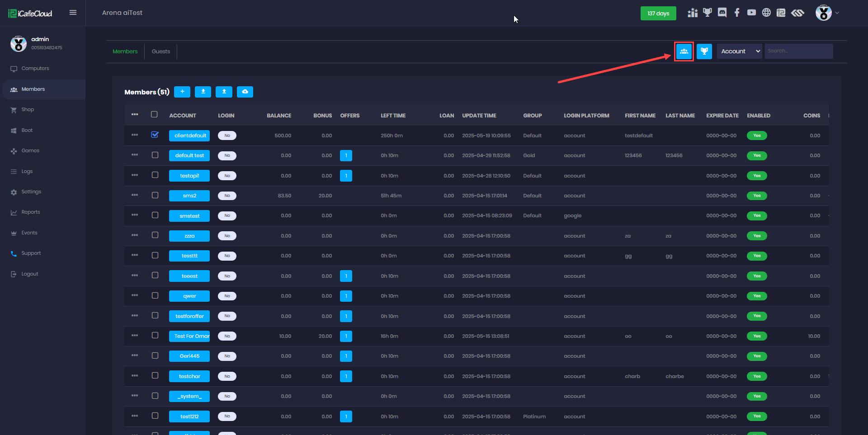This screenshot has width=868, height=435.
Task: Open the testapi1 account button
Action: pos(189,176)
